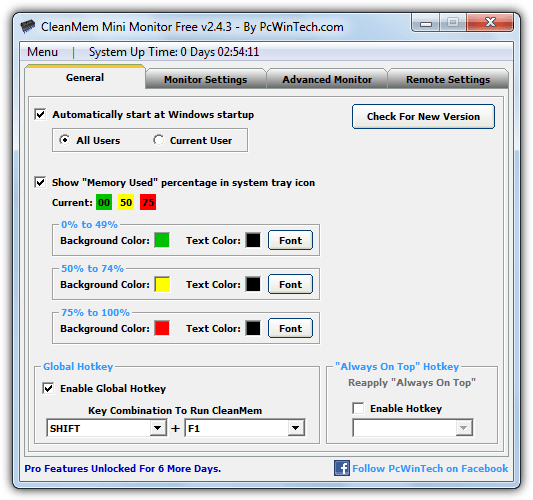Minimize the CleanMem window

pyautogui.click(x=426, y=23)
